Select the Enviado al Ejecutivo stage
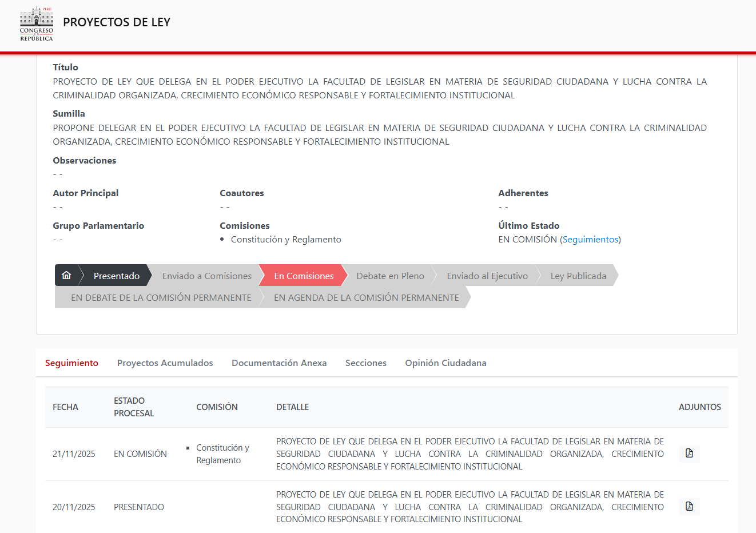 [x=487, y=275]
